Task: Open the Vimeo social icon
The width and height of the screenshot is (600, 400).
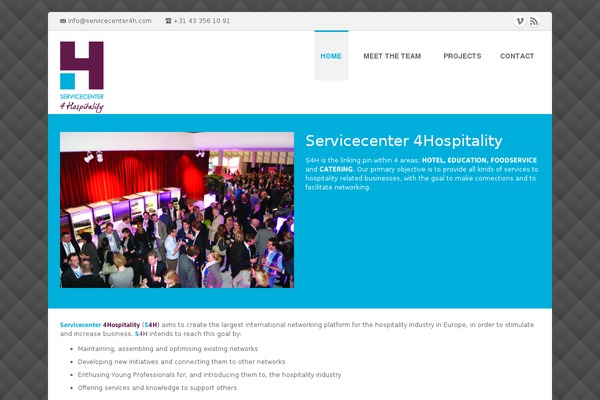Action: click(520, 21)
